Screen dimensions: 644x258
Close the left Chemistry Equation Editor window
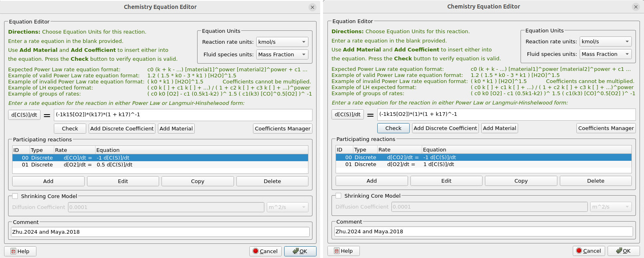point(312,7)
